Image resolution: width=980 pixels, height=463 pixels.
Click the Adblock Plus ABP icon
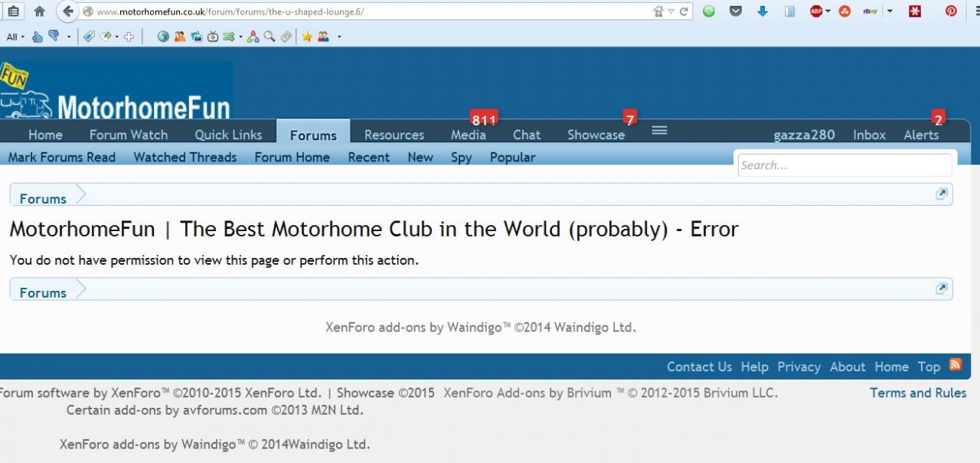816,11
